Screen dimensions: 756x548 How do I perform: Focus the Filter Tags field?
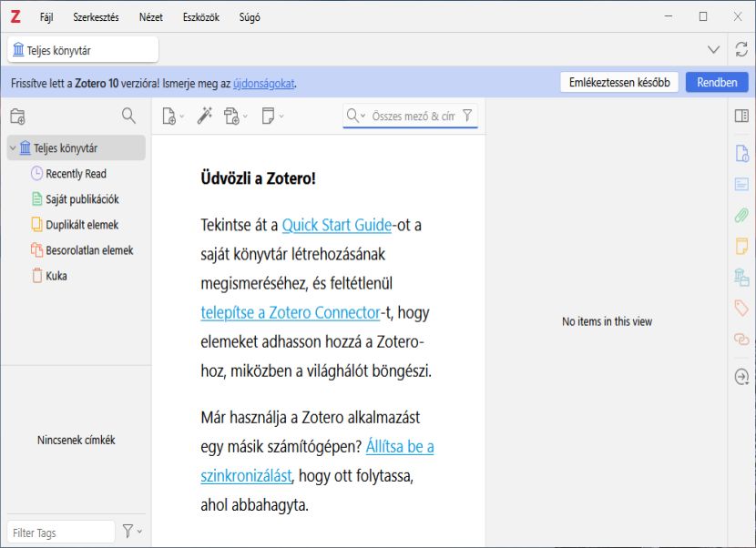pos(61,533)
